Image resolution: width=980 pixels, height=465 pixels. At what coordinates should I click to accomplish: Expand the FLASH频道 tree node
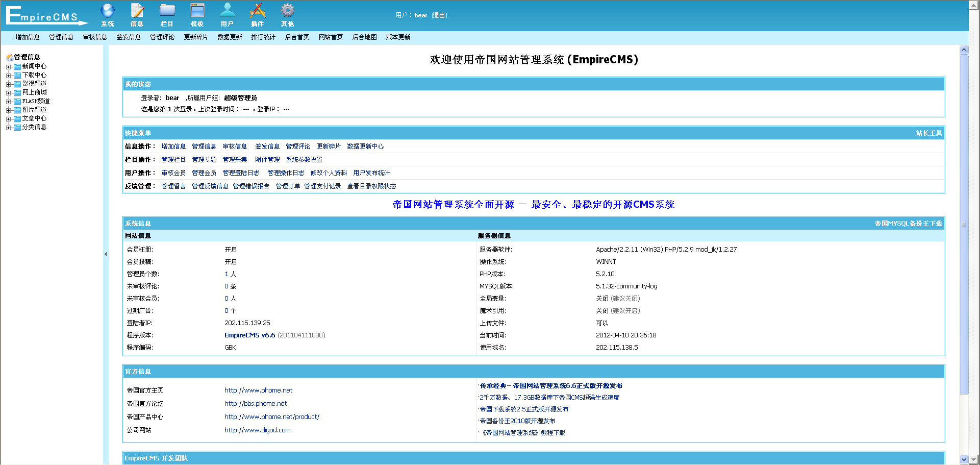8,102
